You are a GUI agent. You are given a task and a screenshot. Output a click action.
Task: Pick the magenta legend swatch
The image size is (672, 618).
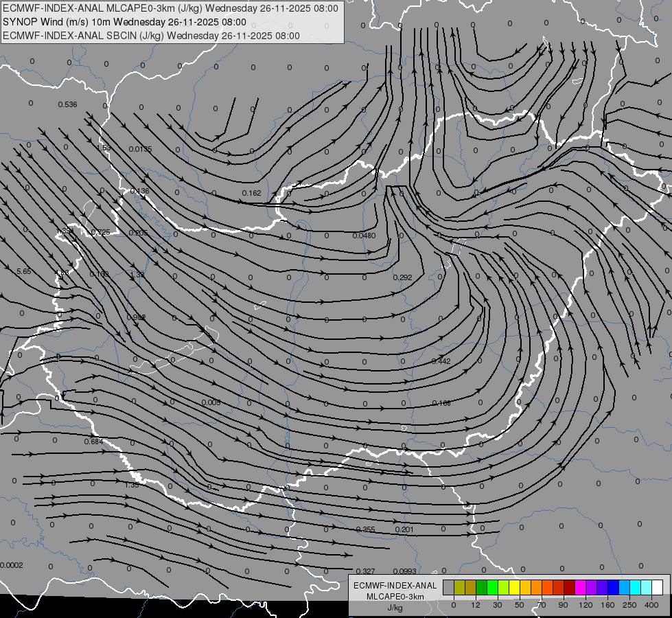click(x=580, y=587)
